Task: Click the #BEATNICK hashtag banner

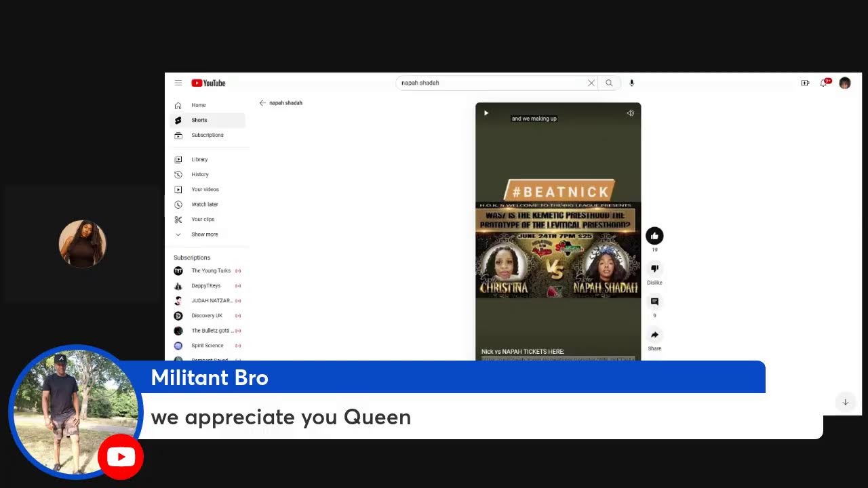Action: click(559, 192)
